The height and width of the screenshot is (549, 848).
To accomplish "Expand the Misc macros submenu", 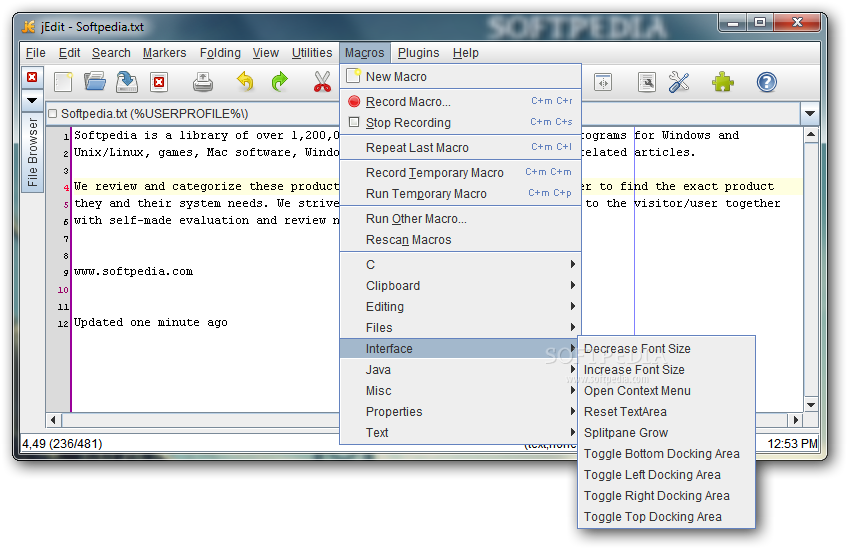I will click(x=461, y=391).
